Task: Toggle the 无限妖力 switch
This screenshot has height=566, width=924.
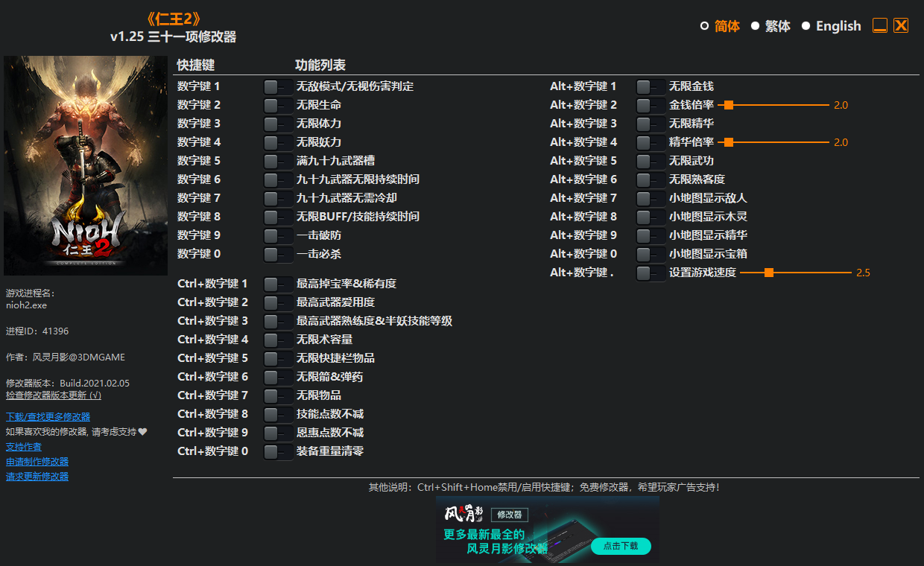Action: click(278, 141)
